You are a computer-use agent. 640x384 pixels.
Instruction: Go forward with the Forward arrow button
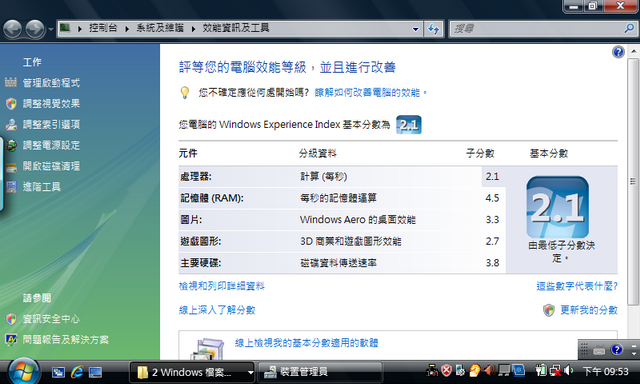[35, 29]
